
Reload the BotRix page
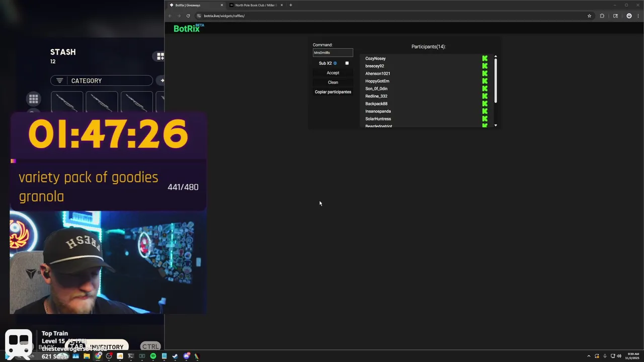188,16
